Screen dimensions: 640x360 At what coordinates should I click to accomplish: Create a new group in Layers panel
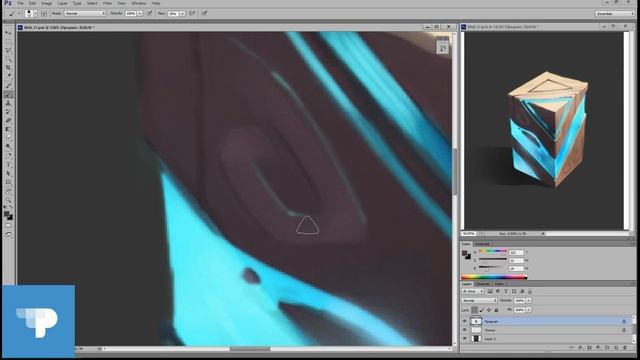(x=607, y=348)
